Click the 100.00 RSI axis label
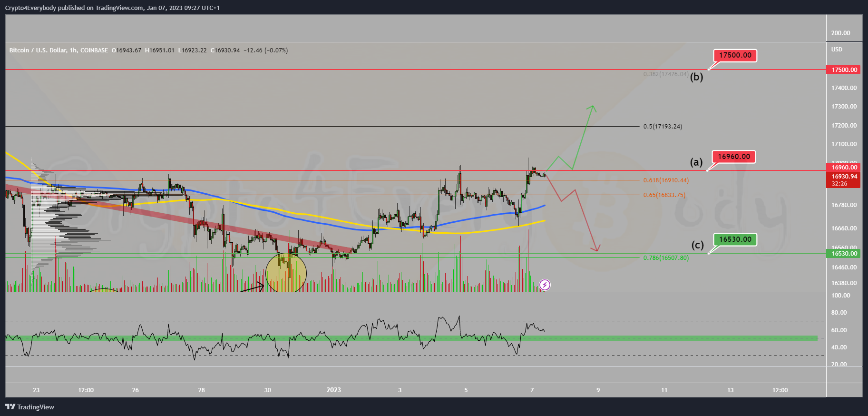This screenshot has width=868, height=416. click(x=840, y=296)
